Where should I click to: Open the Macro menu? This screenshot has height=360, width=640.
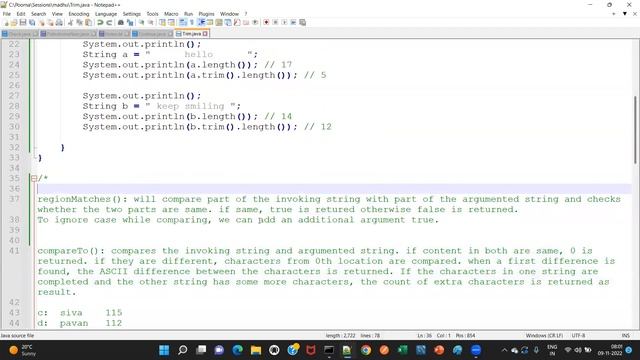click(171, 14)
